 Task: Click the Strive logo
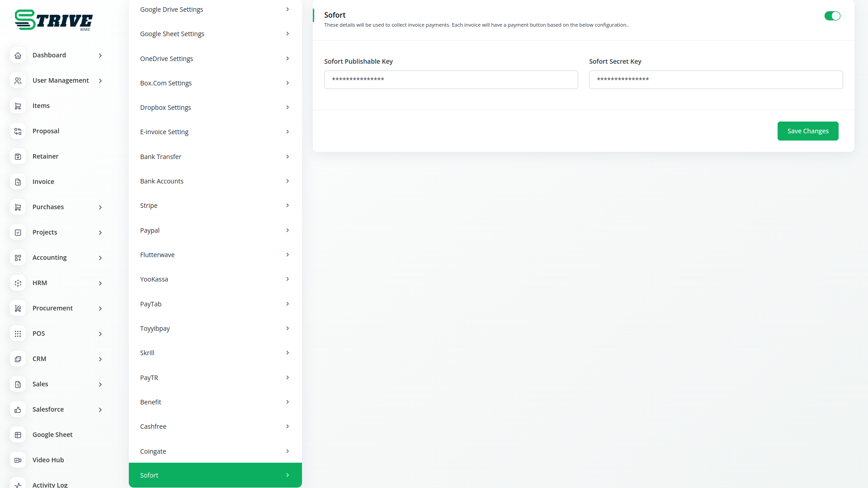[x=53, y=20]
